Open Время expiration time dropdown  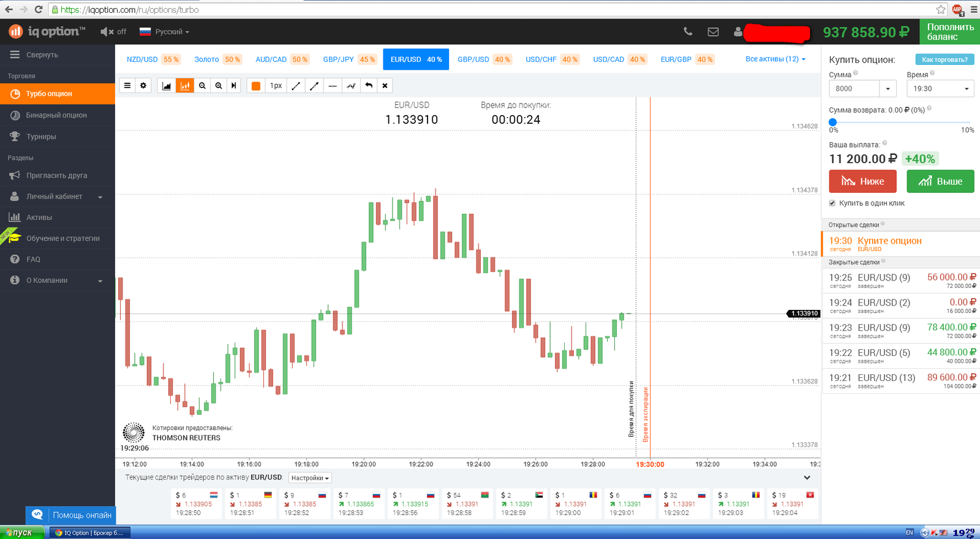tap(940, 89)
